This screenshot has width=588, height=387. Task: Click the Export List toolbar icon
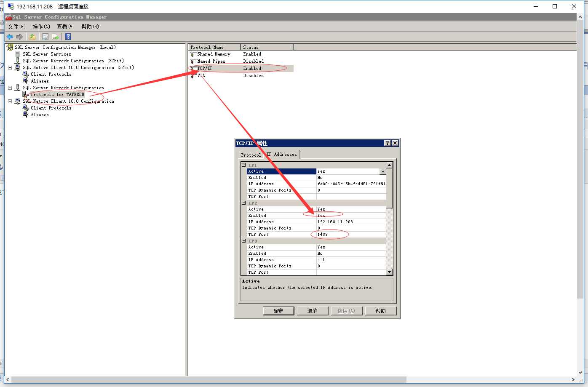55,37
